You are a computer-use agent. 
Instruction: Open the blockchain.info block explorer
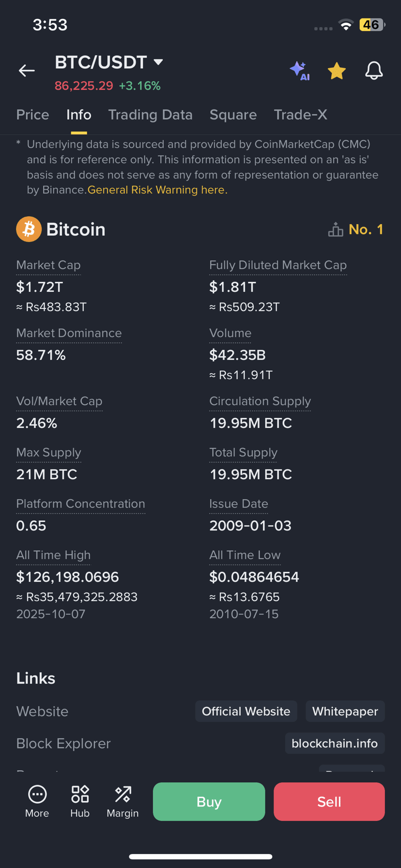point(335,743)
